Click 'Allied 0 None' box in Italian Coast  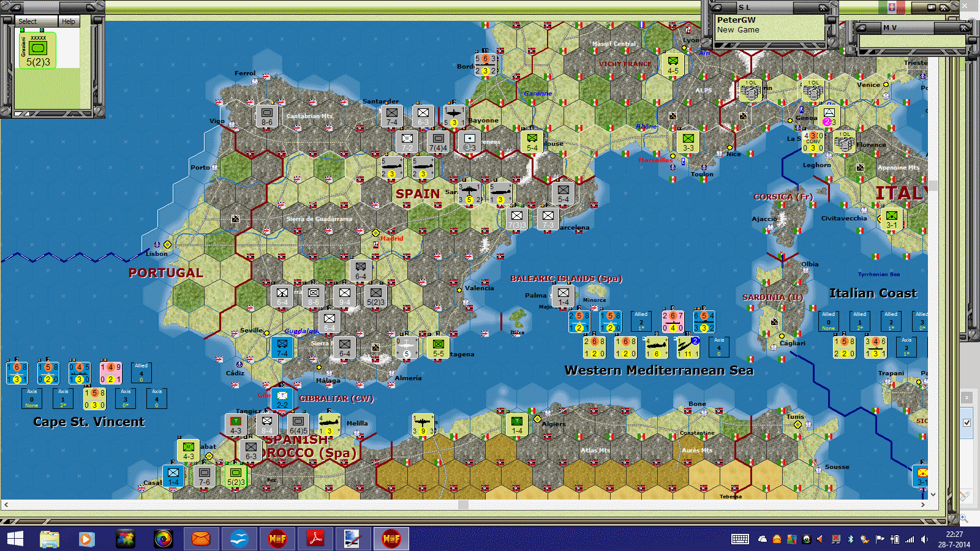tap(829, 321)
